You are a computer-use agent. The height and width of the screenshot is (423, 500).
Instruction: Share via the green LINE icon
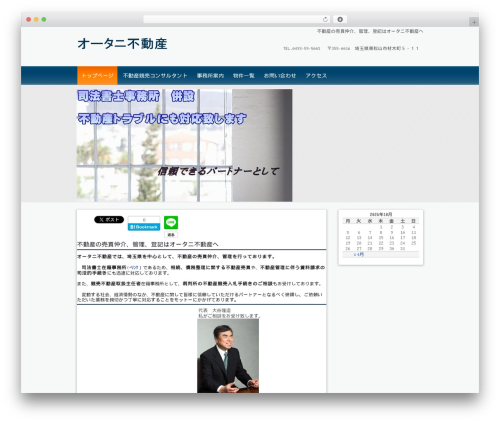pyautogui.click(x=171, y=222)
